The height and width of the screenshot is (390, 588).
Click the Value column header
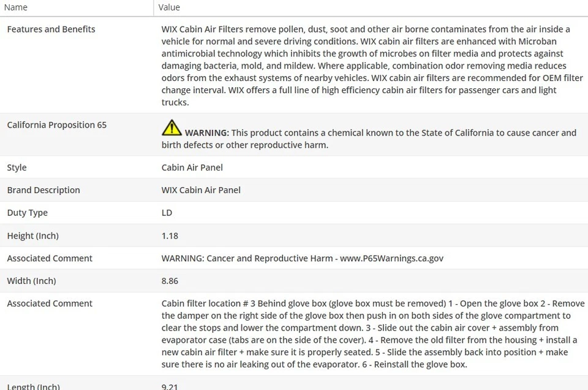click(x=169, y=7)
